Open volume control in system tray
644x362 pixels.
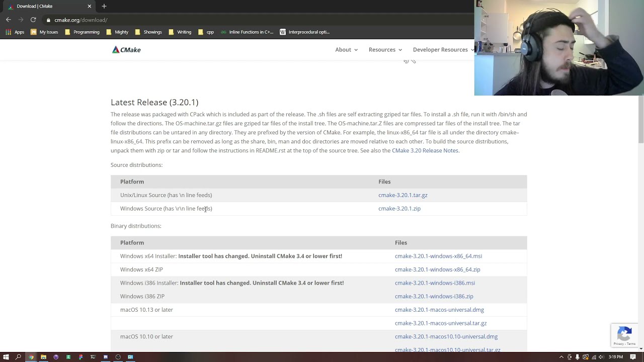[601, 357]
